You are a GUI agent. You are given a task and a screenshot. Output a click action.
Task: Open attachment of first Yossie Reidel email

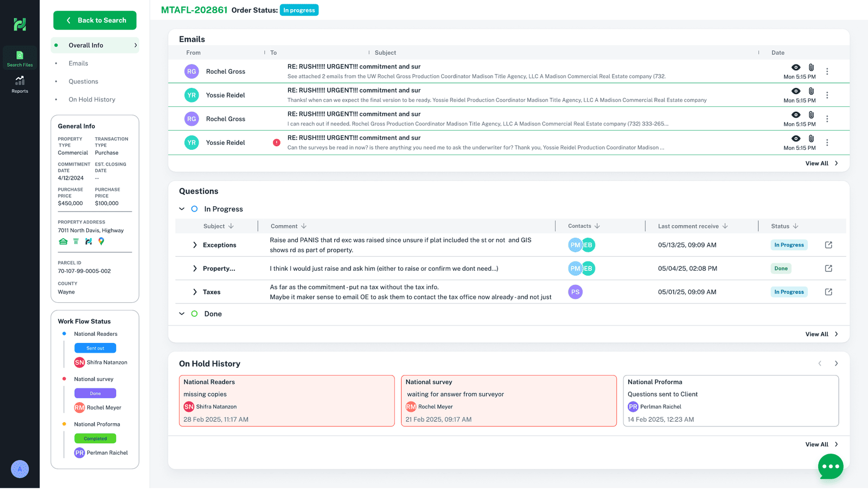811,91
